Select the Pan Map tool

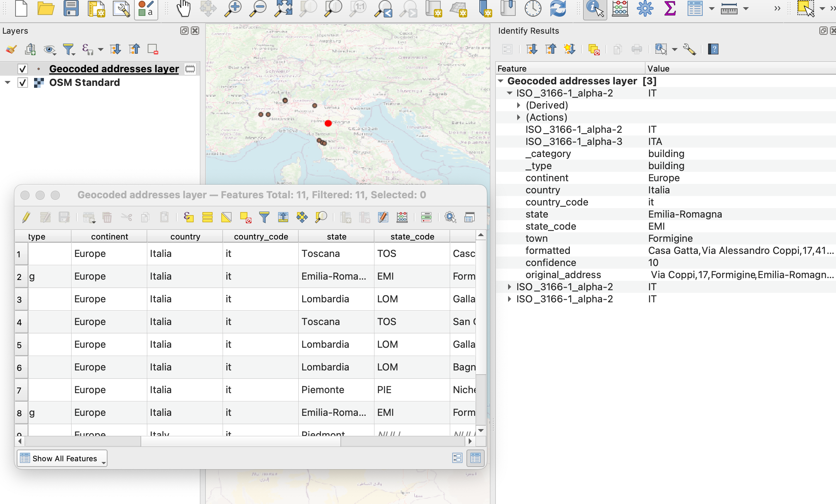[183, 9]
